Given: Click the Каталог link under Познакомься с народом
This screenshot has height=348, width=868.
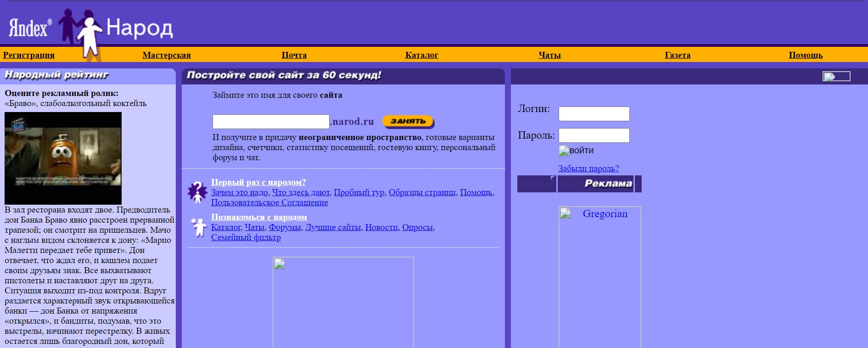Looking at the screenshot, I should point(226,227).
